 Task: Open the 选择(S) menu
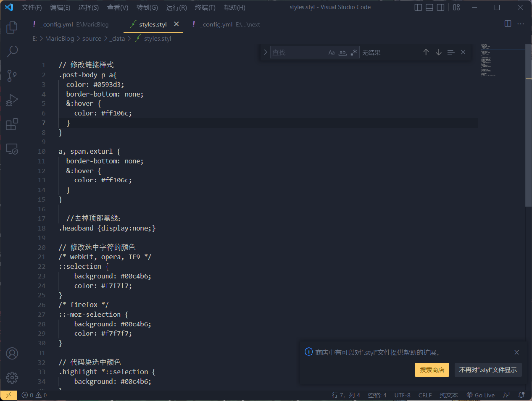tap(88, 7)
